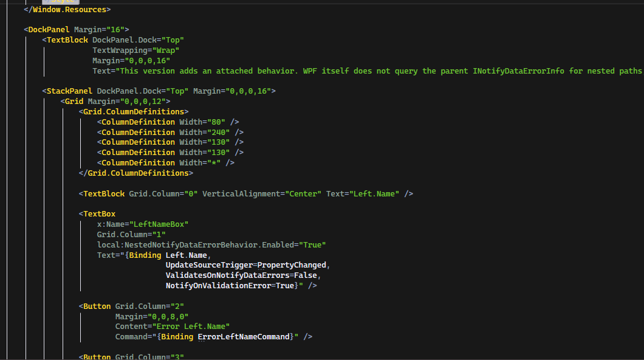Click Content="Error Left.Name" attribute
644x360 pixels.
tap(172, 327)
